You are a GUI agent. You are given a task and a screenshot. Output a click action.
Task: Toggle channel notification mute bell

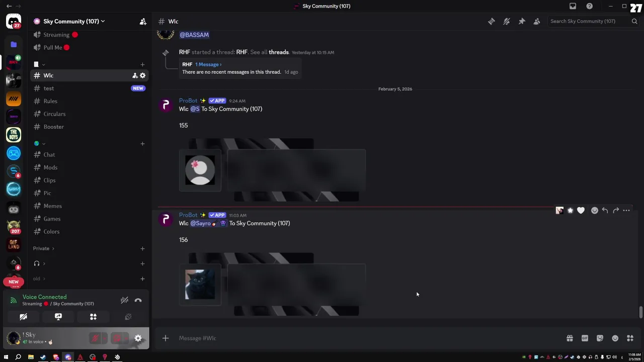[x=507, y=21]
